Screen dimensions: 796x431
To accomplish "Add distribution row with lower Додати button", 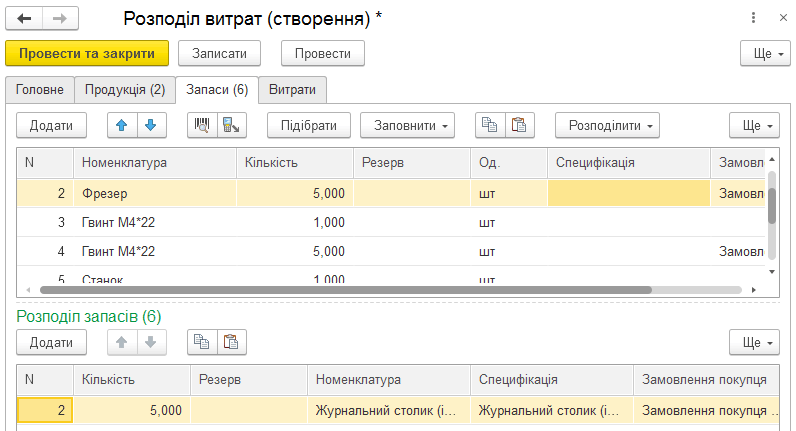I will [51, 343].
